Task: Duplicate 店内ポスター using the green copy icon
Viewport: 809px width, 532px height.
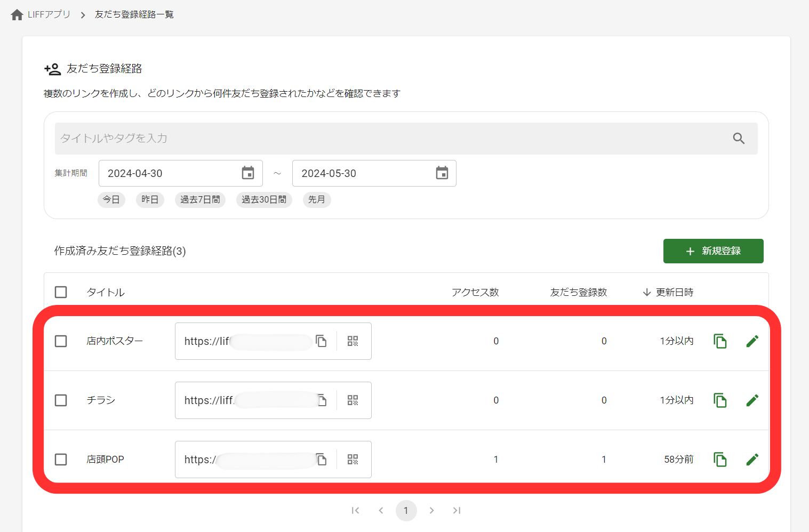Action: (720, 341)
